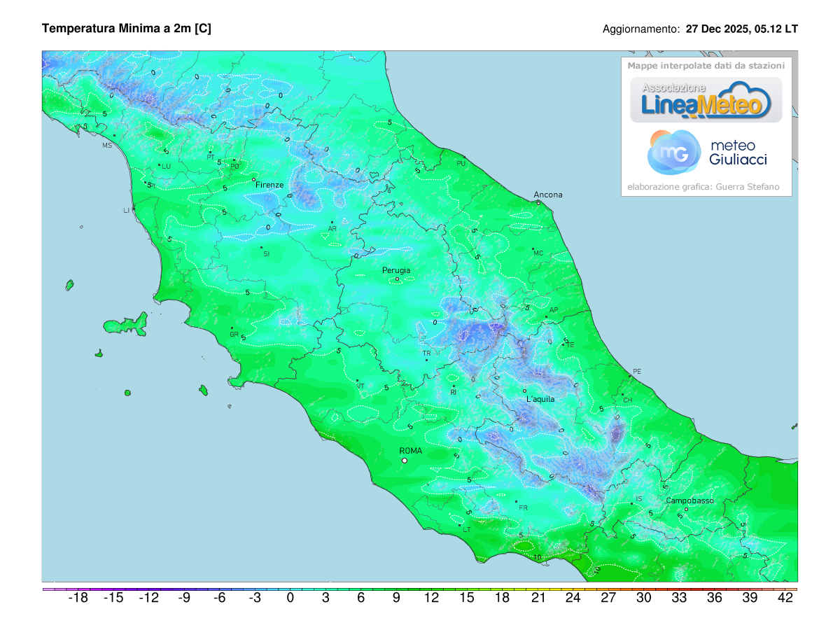
Task: Click 'Mappe interpolate dati da stazioni' text
Action: tap(706, 66)
